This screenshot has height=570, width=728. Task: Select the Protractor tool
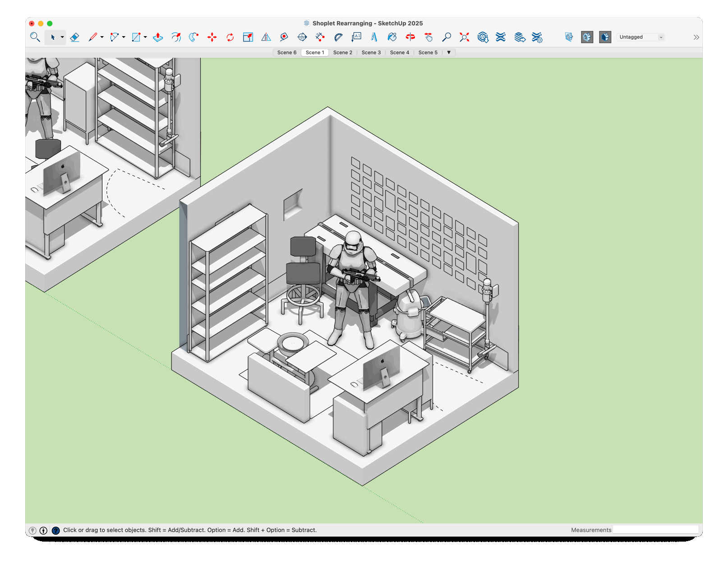click(338, 37)
